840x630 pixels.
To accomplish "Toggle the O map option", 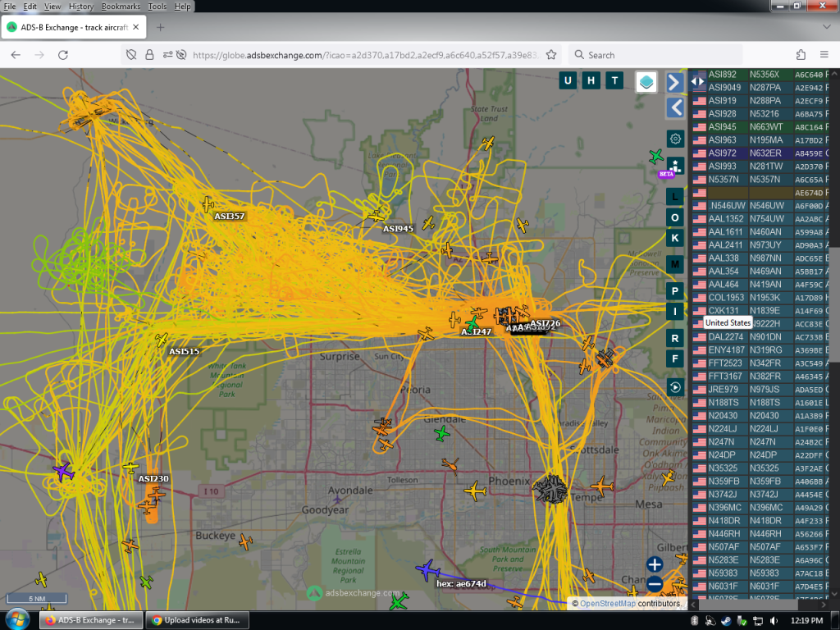I will [x=675, y=217].
